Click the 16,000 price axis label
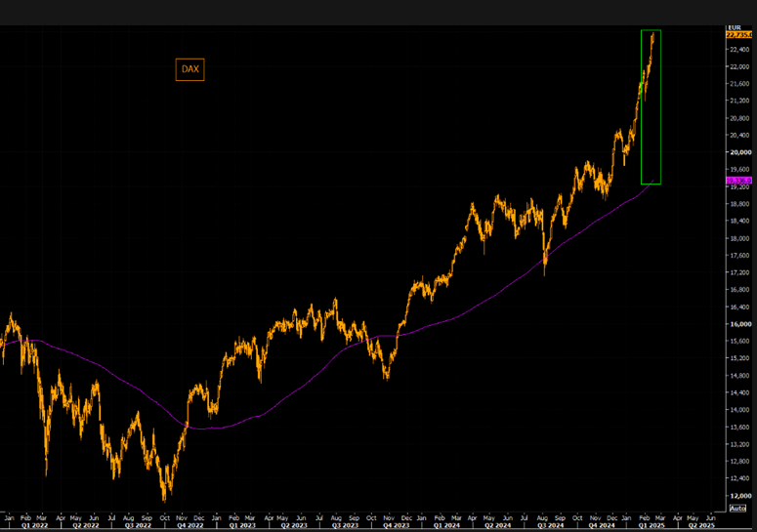Viewport: 757px width, 532px height. click(738, 324)
